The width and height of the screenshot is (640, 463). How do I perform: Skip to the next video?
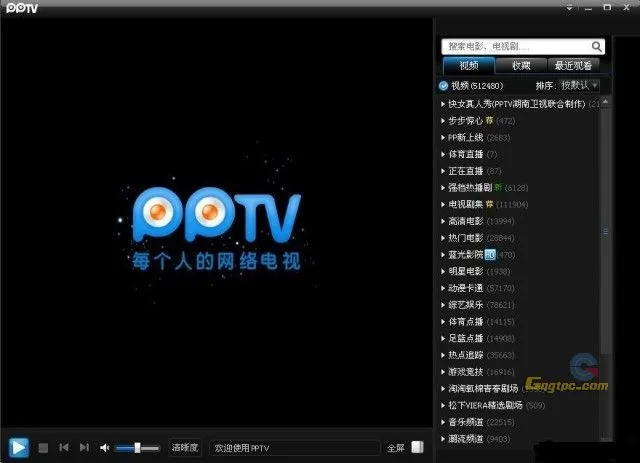[x=84, y=447]
